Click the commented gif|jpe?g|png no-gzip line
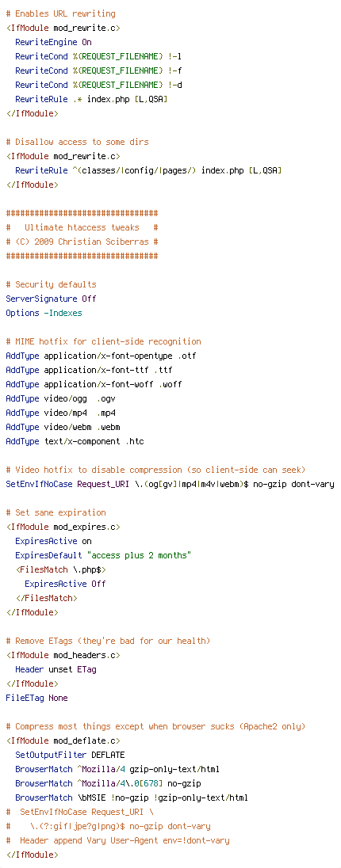 (x=108, y=827)
